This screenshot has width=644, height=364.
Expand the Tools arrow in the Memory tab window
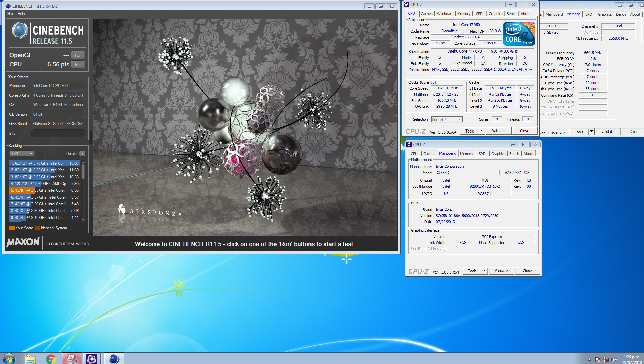591,132
